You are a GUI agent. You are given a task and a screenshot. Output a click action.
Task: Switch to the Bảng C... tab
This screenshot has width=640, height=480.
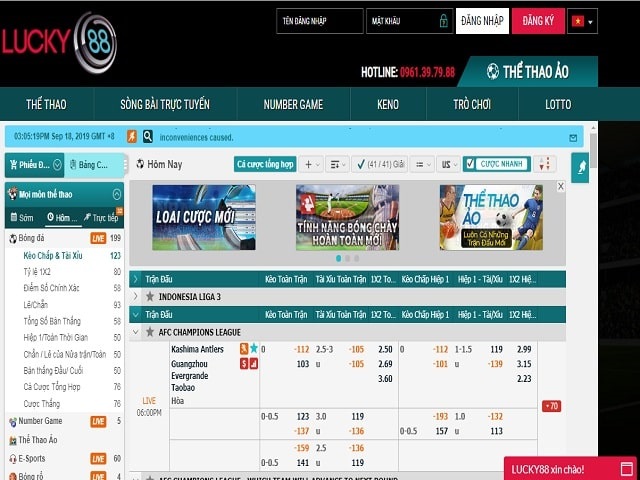coord(94,165)
